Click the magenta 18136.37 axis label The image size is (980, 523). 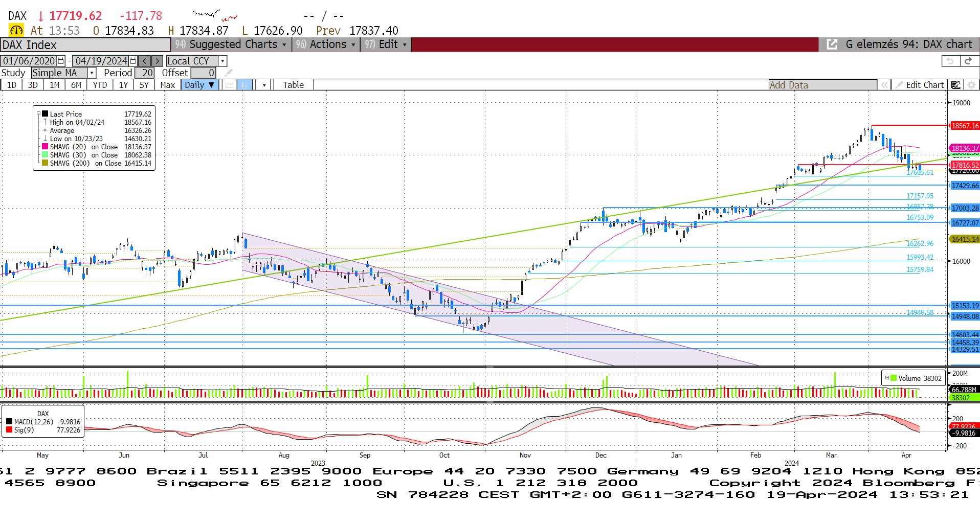[965, 148]
